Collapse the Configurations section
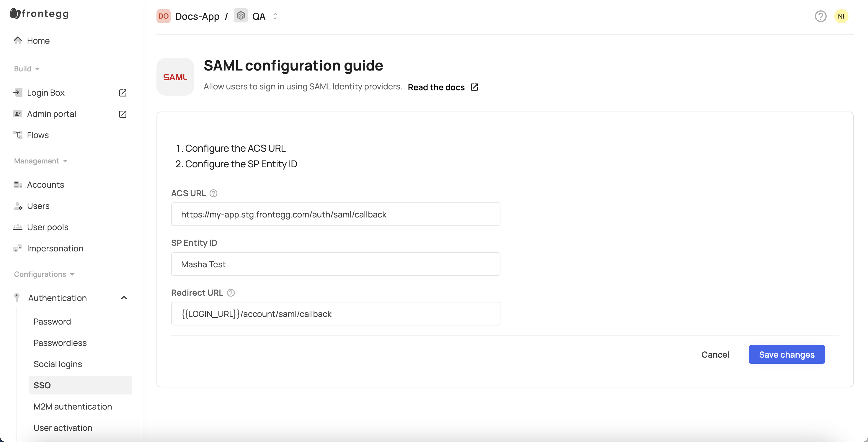 click(44, 274)
